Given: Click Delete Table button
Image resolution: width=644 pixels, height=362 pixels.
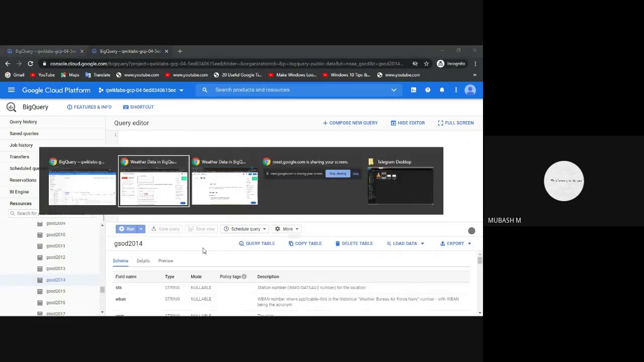Looking at the screenshot, I should click(354, 243).
